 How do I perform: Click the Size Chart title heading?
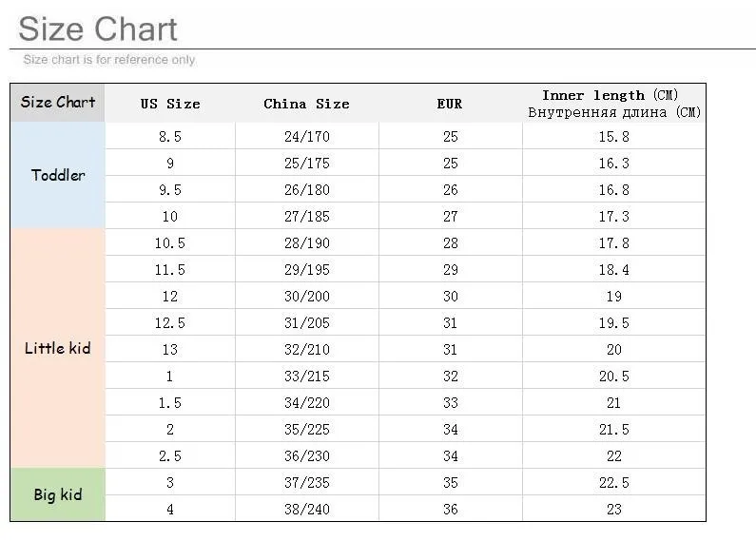pos(98,29)
